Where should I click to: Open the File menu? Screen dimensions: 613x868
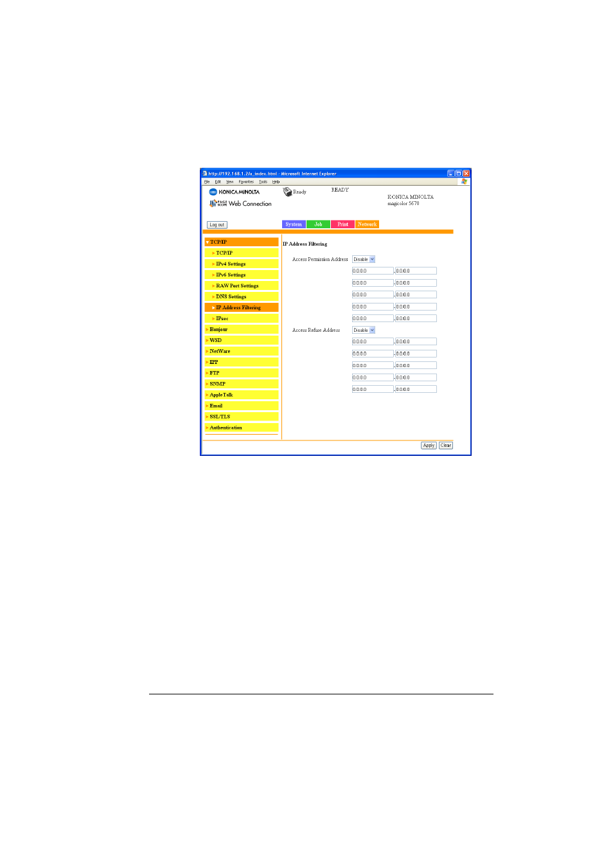coord(207,182)
